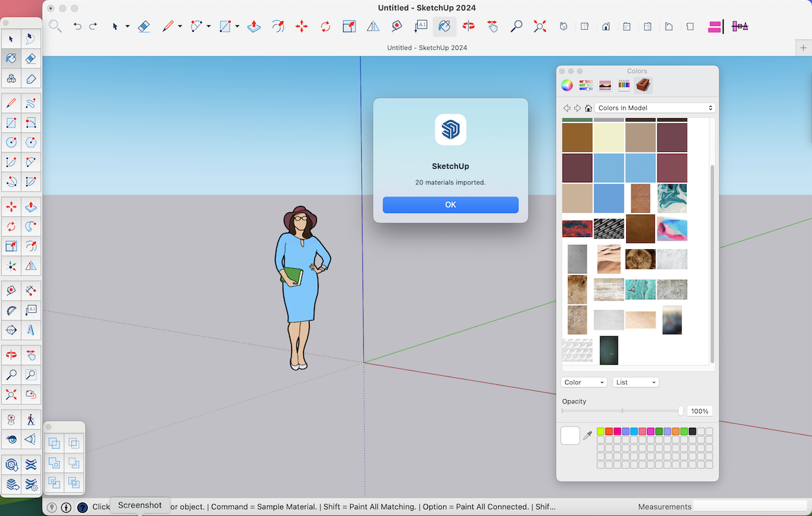This screenshot has height=516, width=812.
Task: Select the brick texture material thumbnail
Action: click(640, 198)
